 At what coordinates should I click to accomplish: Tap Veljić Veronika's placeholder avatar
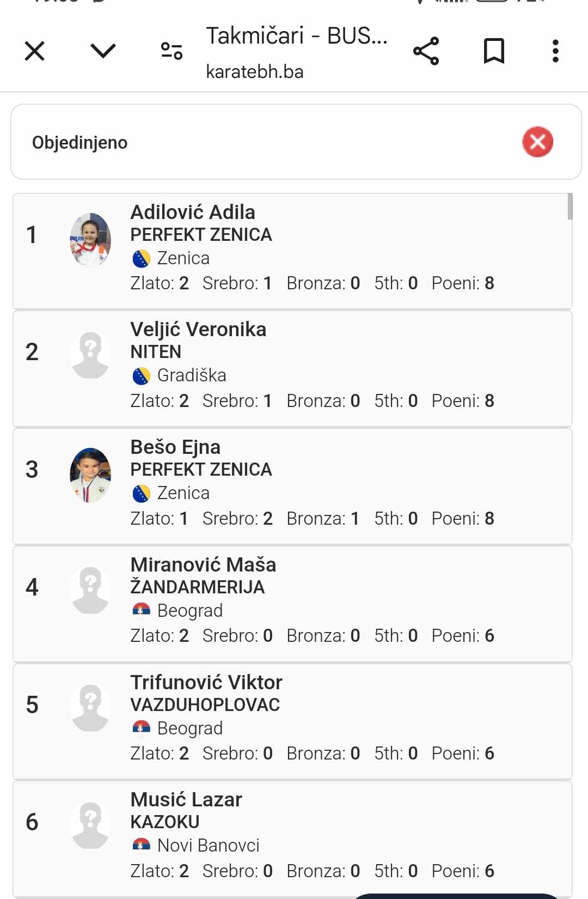90,355
